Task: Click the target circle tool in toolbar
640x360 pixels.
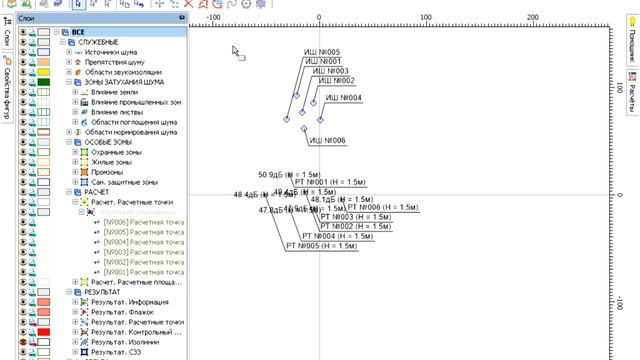Action: (246, 4)
